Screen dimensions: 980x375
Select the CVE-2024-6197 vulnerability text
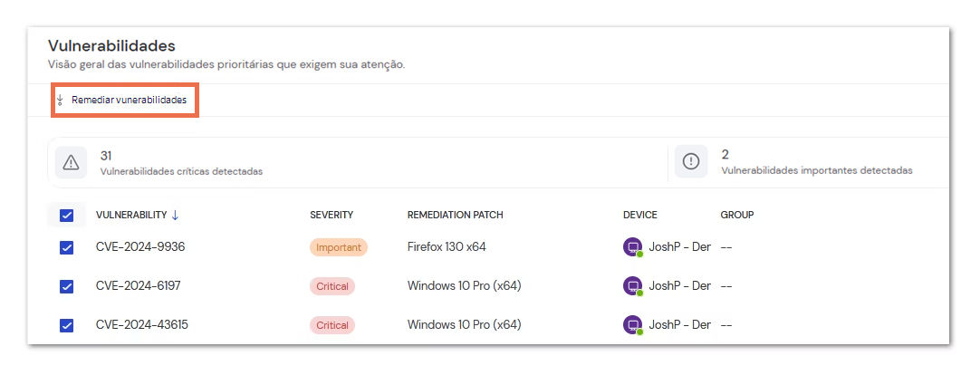(x=139, y=285)
